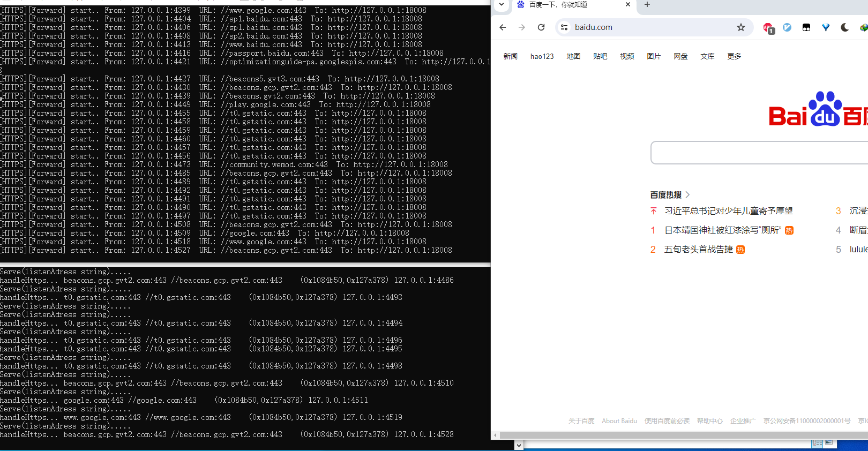The width and height of the screenshot is (868, 451).
Task: Open the footer link 京公网安备11000002000001号
Action: click(x=807, y=421)
